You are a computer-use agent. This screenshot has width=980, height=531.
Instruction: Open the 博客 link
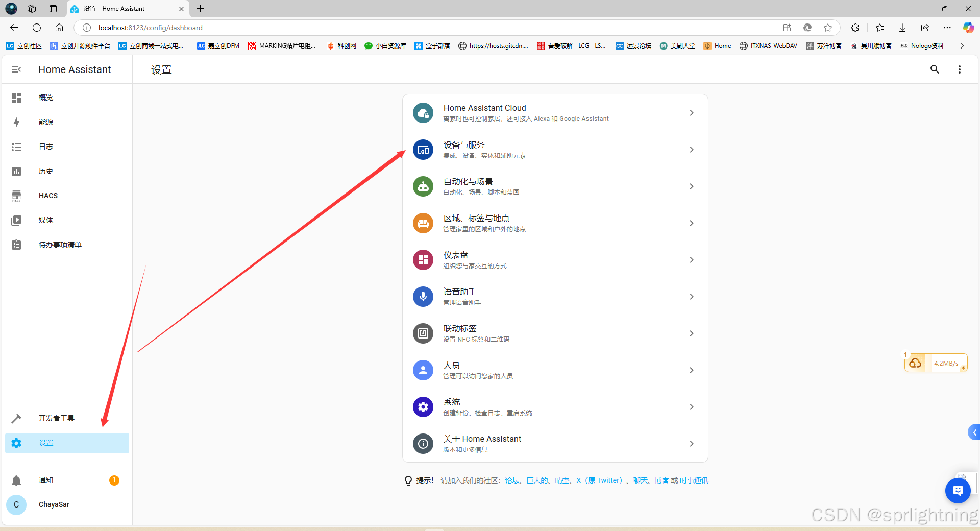(x=661, y=480)
